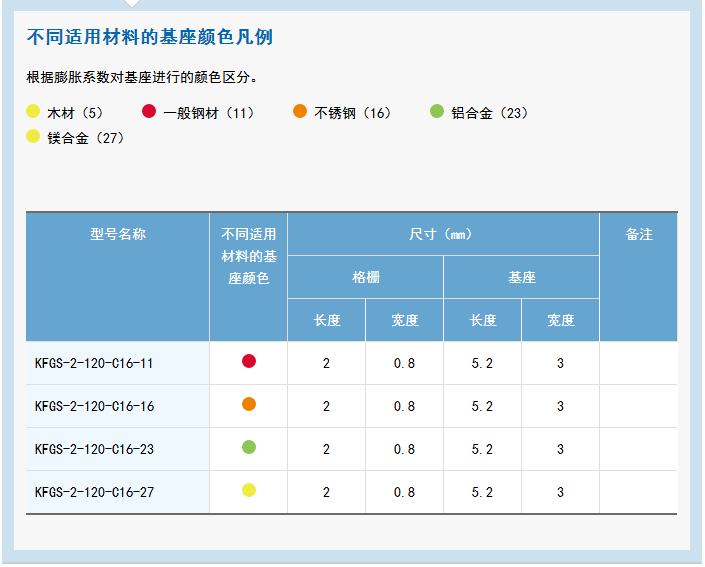705x567 pixels.
Task: Click the 不同适用材料的基座颜色 column header
Action: 249,277
